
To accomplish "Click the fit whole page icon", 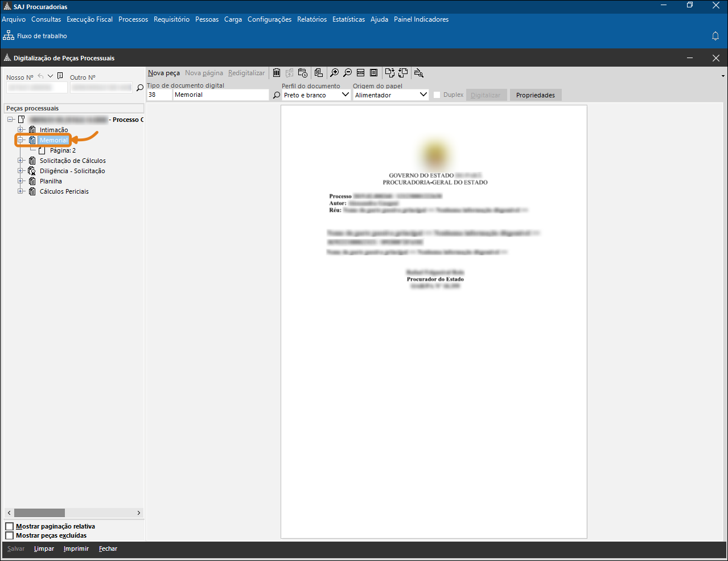I will (x=373, y=73).
